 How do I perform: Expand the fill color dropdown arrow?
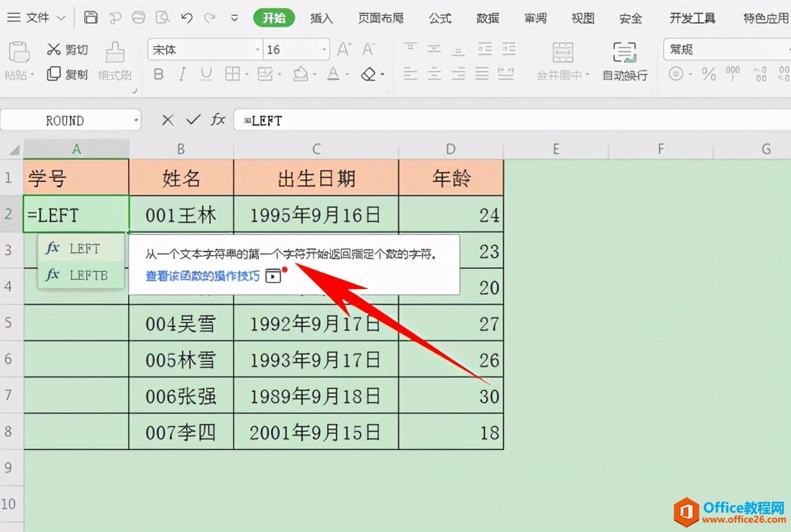(x=315, y=75)
